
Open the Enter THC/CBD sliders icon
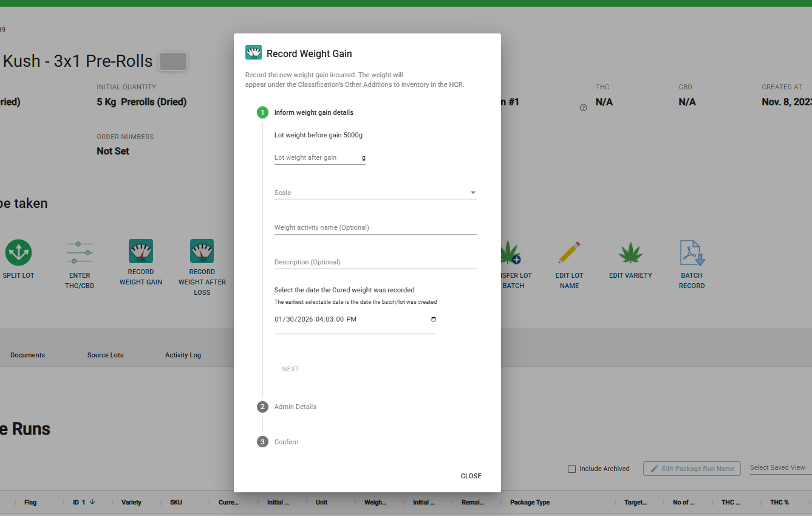tap(80, 252)
